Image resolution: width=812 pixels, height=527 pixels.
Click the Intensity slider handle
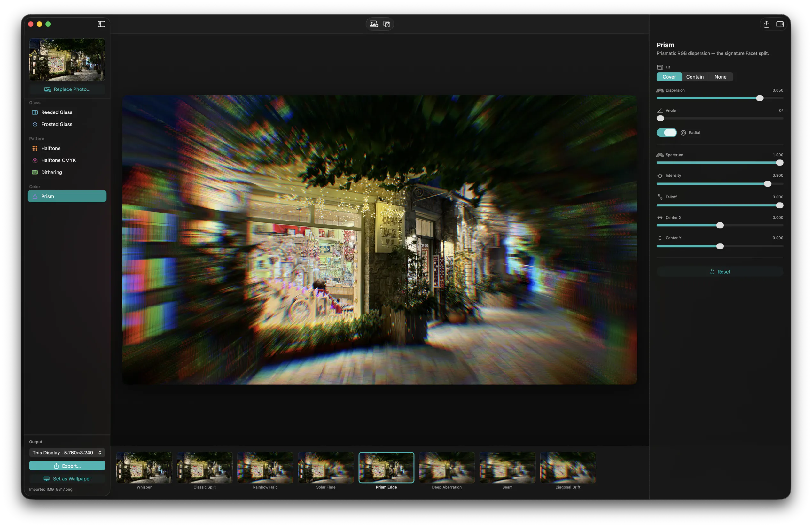(x=767, y=184)
